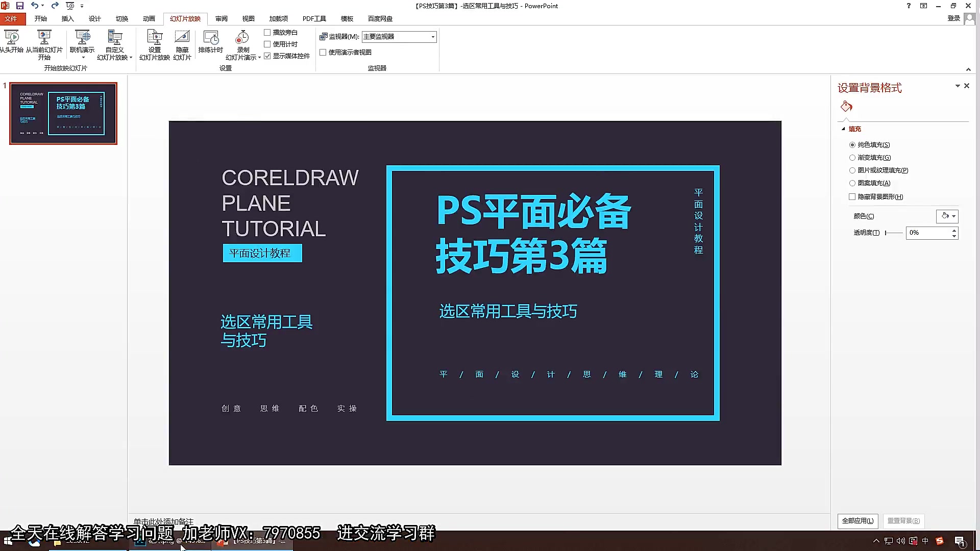Expand the 联机演示 dropdown arrow
The image size is (980, 551).
[83, 58]
